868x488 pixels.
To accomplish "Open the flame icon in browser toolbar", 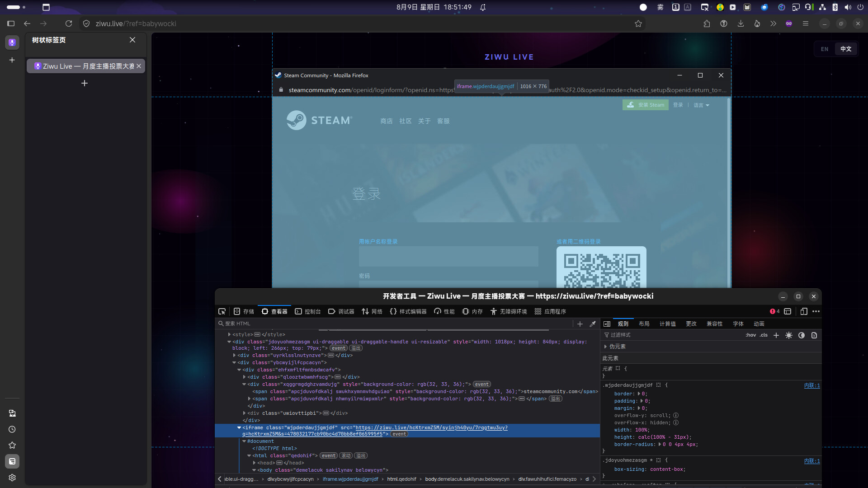I will pyautogui.click(x=757, y=23).
